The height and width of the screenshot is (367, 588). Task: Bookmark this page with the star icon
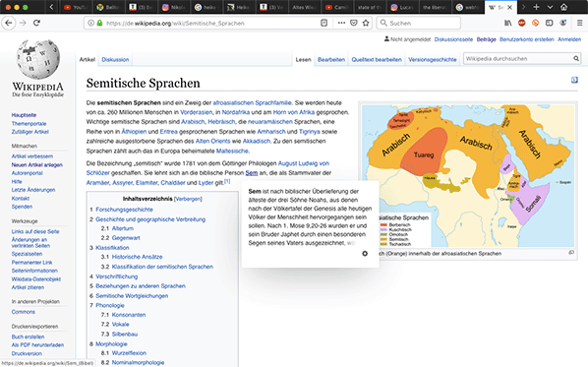pos(366,23)
